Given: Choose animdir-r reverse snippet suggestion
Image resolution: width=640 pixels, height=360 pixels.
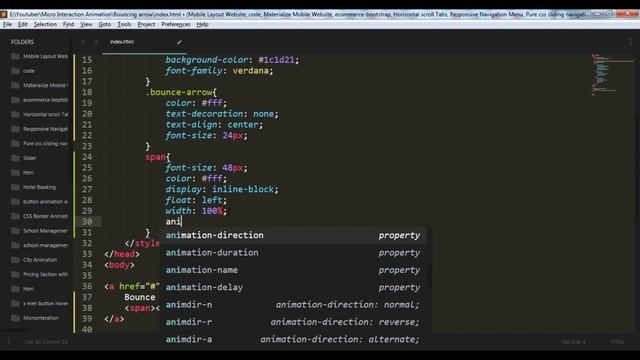Looking at the screenshot, I should point(293,322).
